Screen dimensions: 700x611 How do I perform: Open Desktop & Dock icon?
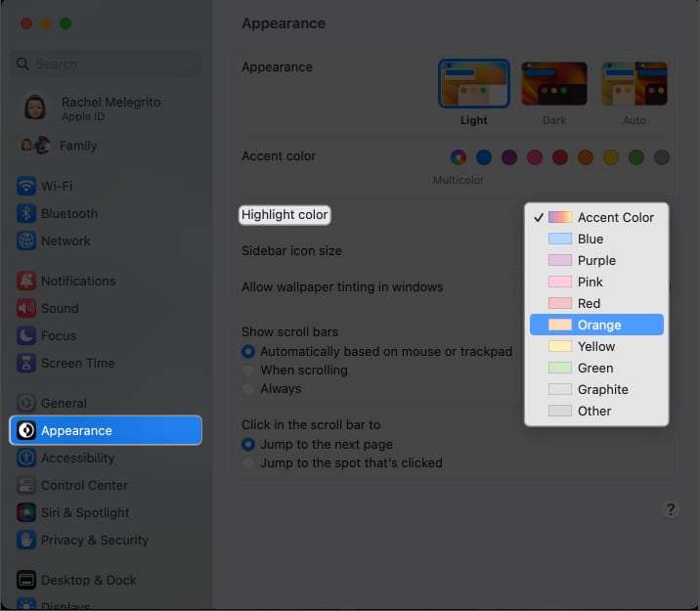click(26, 580)
